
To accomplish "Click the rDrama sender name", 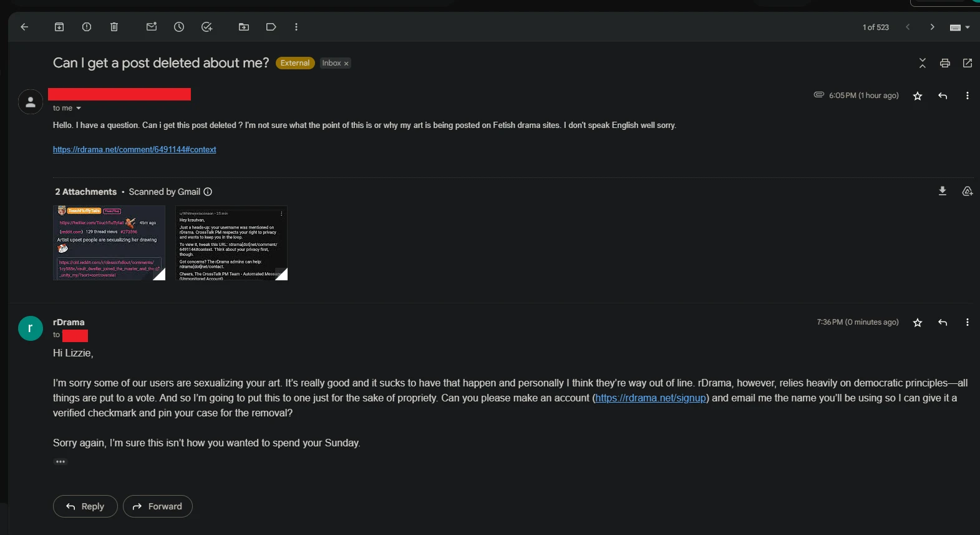I will click(69, 322).
